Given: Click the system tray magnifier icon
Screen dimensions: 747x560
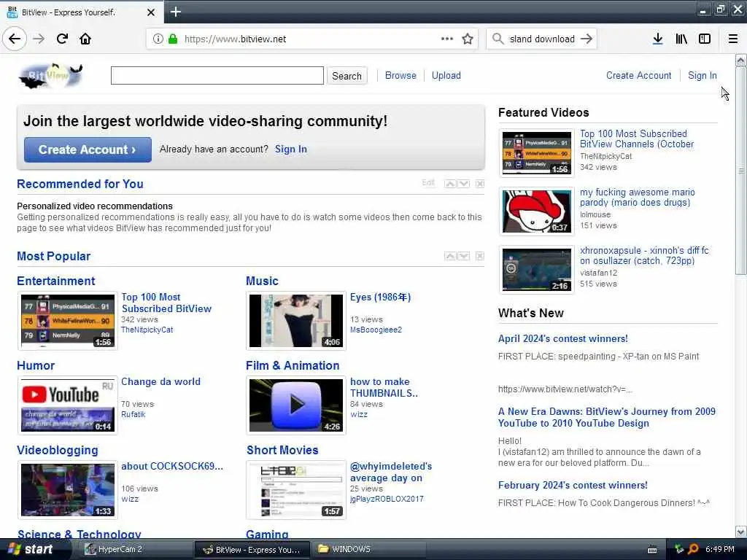Looking at the screenshot, I should click(x=693, y=549).
